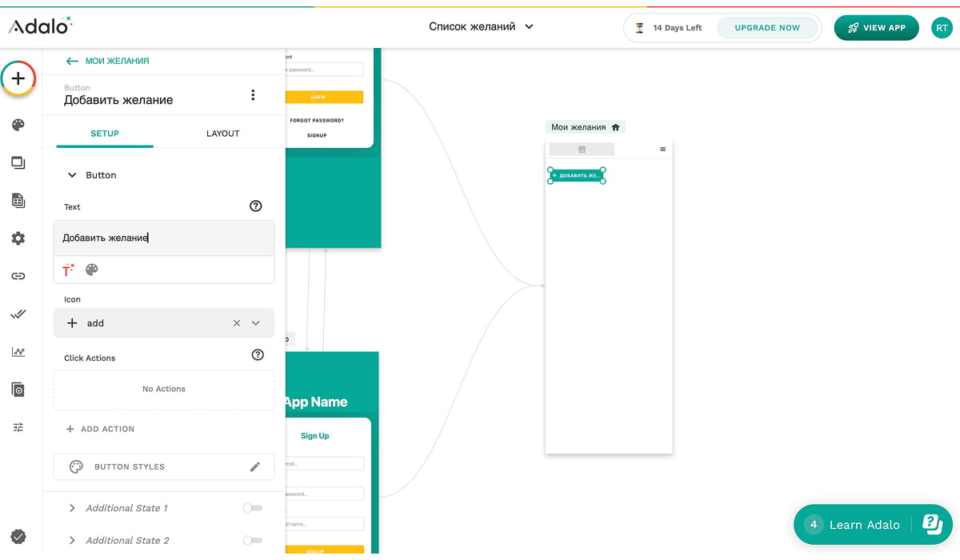The height and width of the screenshot is (560, 960).
Task: Enable the Additional State 2 toggle
Action: [x=253, y=541]
